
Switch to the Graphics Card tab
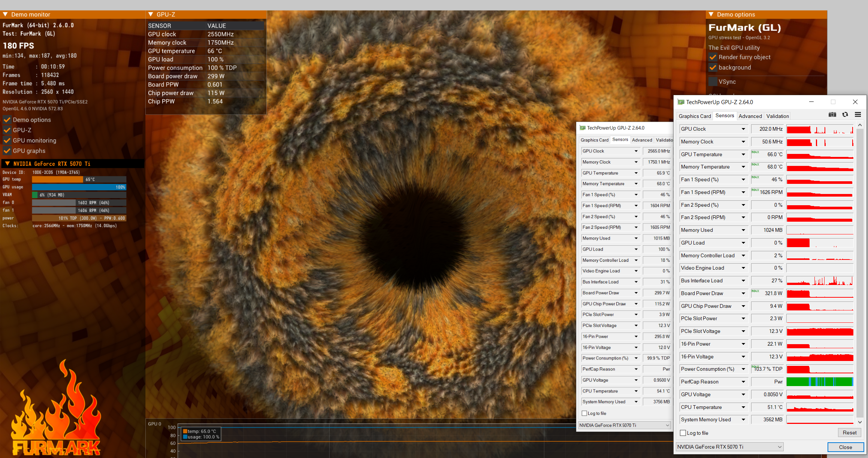695,116
